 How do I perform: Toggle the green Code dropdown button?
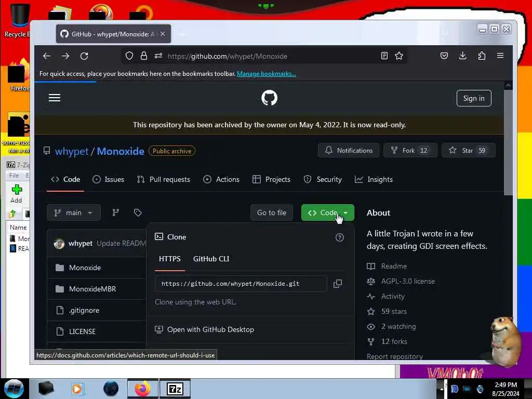328,212
